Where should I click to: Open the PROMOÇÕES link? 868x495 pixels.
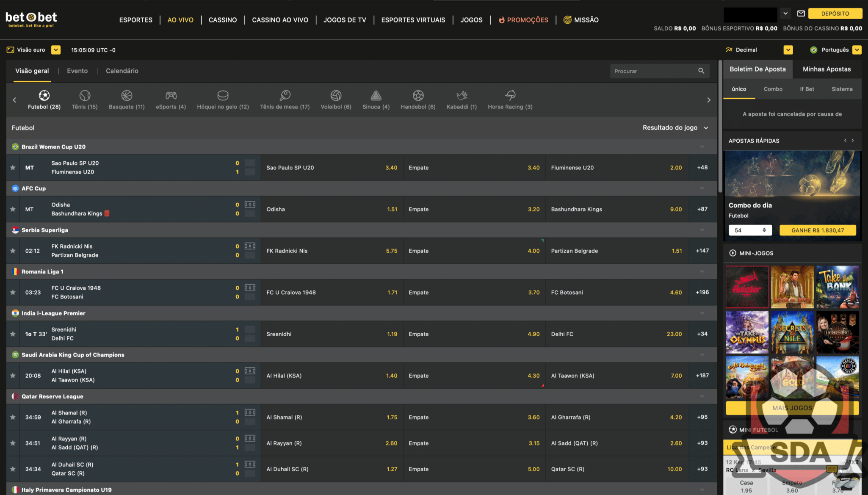(523, 20)
